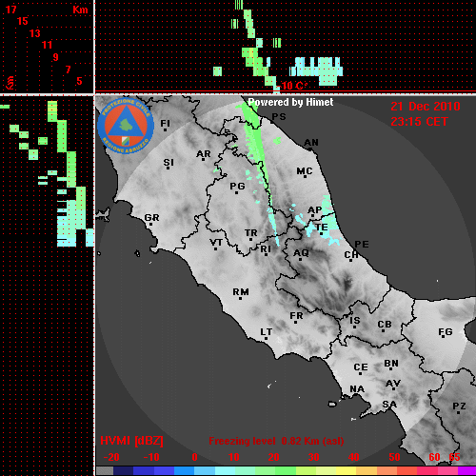Click the 'HVMI [dBZ]' legend title
Image resolution: width=476 pixels, height=476 pixels.
(x=131, y=441)
